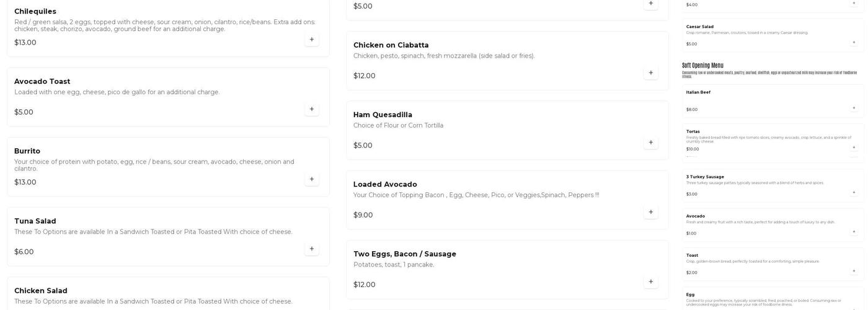The width and height of the screenshot is (868, 310).
Task: Add the $1.00 Avocado side item
Action: pos(854,232)
